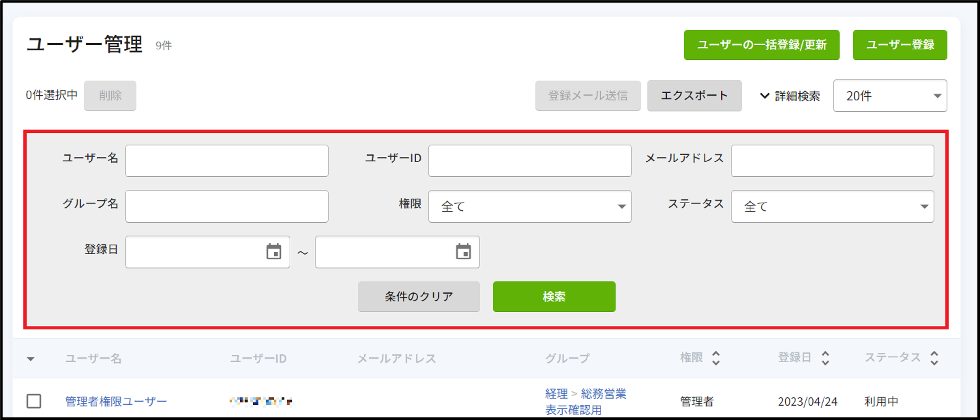
Task: Click the 条件のクリア button
Action: (x=419, y=297)
